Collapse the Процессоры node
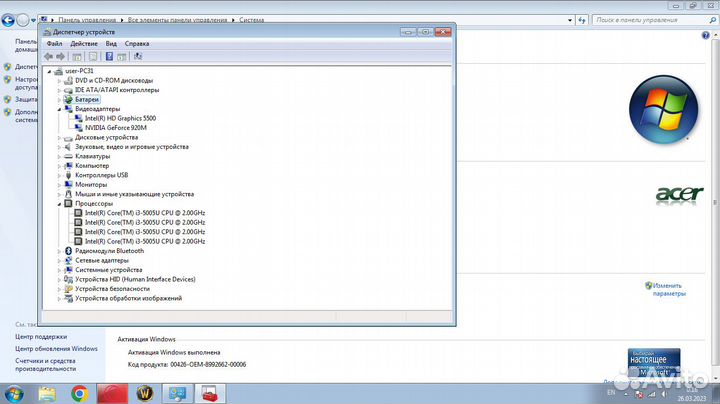Image resolution: width=720 pixels, height=404 pixels. click(x=59, y=204)
